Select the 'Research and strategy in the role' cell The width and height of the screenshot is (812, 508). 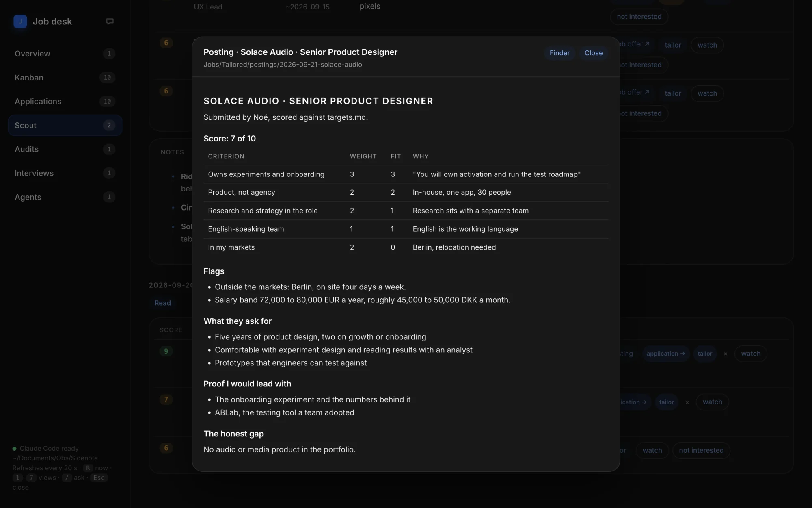pos(263,211)
